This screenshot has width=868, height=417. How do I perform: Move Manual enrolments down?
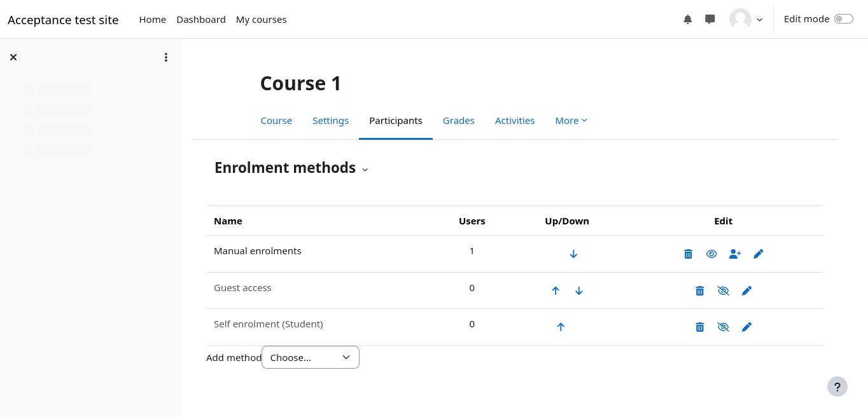click(x=573, y=254)
